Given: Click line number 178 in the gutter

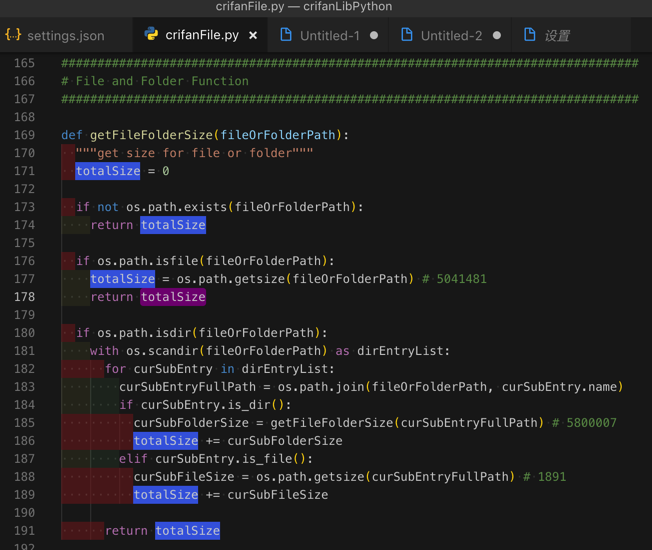Looking at the screenshot, I should (24, 297).
